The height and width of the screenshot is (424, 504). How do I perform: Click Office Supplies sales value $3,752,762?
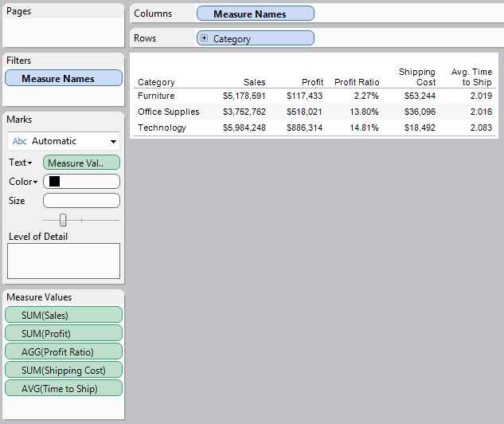[x=244, y=112]
